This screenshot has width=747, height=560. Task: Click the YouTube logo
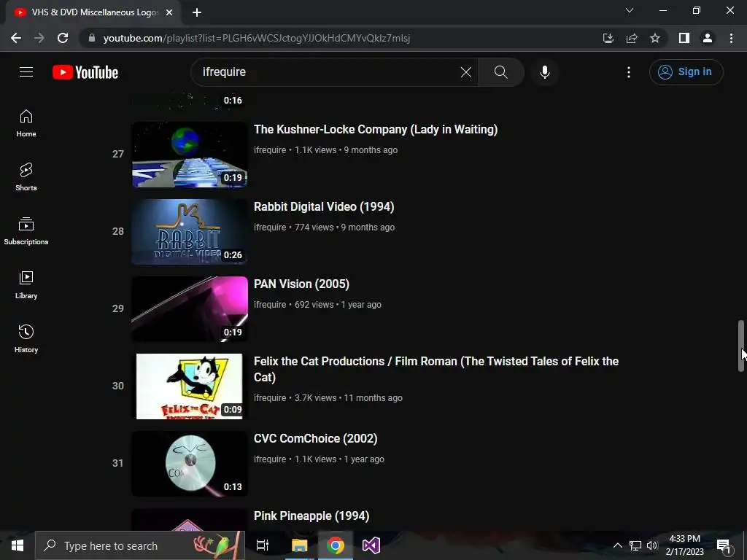[85, 72]
